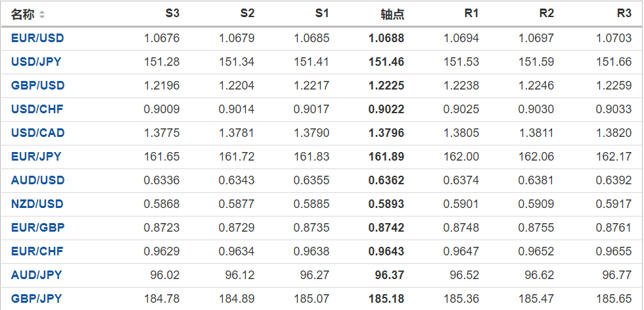Open the USD/JPY currency pair link
The width and height of the screenshot is (644, 310).
pos(37,62)
